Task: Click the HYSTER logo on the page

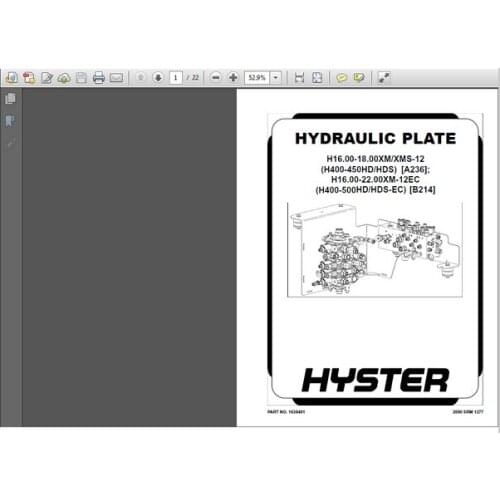Action: (x=375, y=380)
